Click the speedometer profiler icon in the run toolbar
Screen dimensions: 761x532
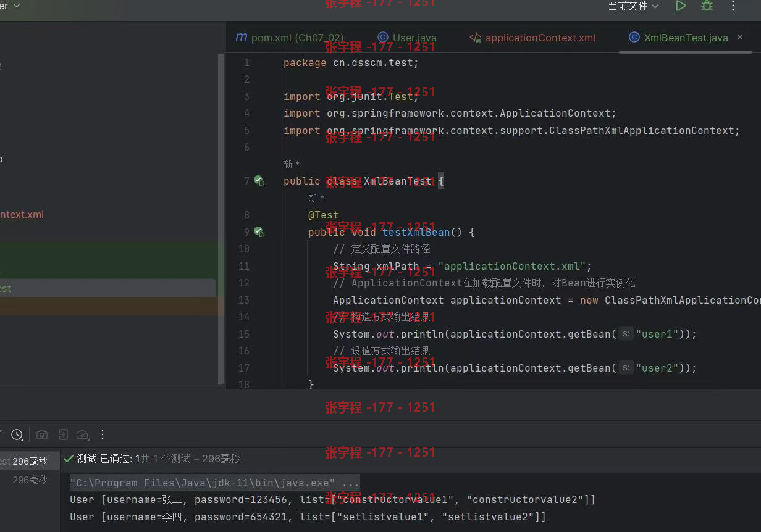[x=83, y=435]
